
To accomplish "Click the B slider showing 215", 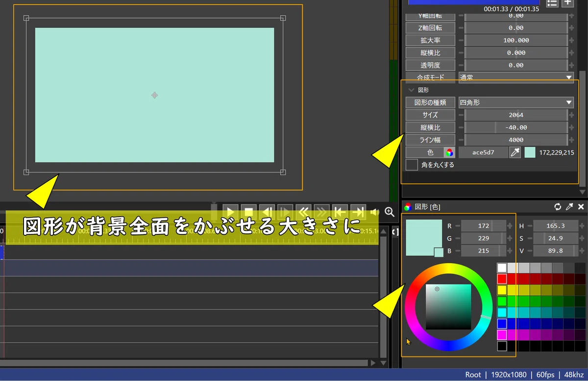I will [484, 251].
